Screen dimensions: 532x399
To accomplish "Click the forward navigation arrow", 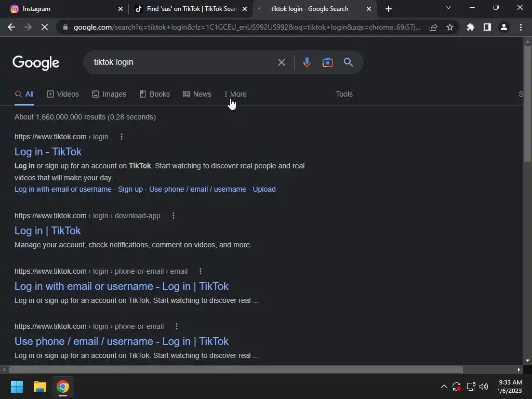I will coord(28,27).
